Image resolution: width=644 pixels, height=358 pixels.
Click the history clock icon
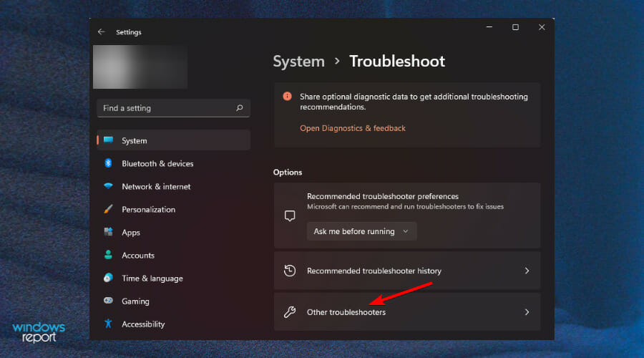[x=290, y=271]
